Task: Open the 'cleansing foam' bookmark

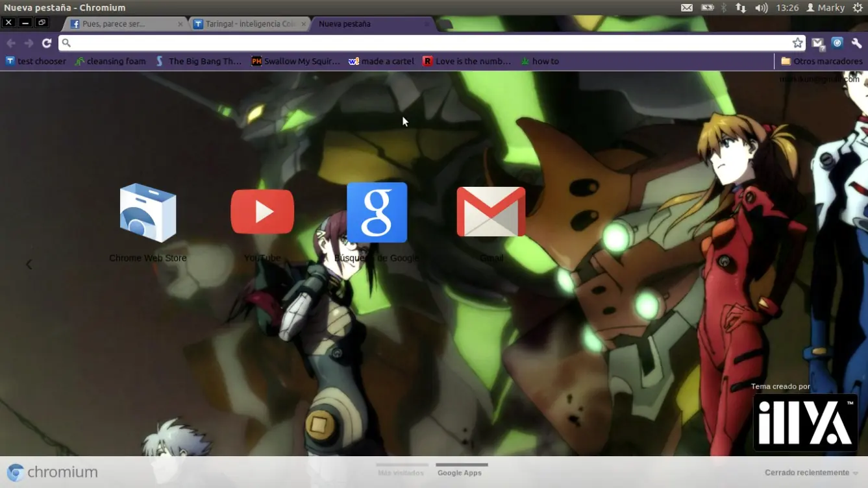Action: (110, 61)
